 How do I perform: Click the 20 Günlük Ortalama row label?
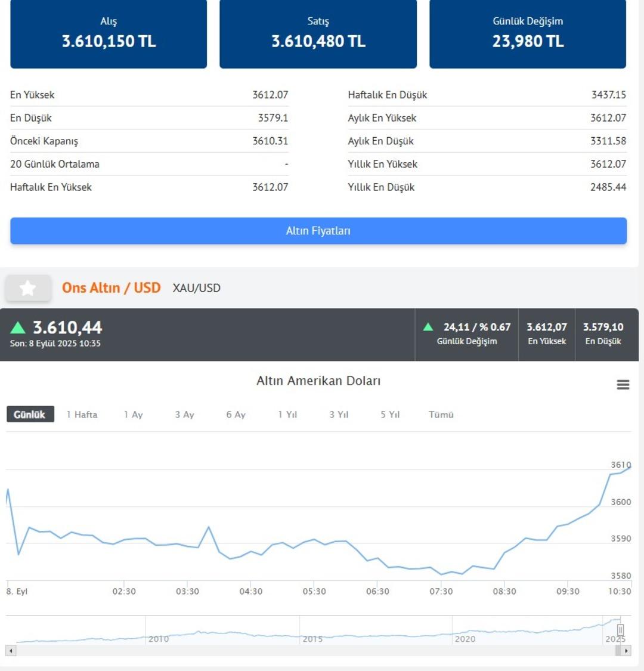(55, 164)
